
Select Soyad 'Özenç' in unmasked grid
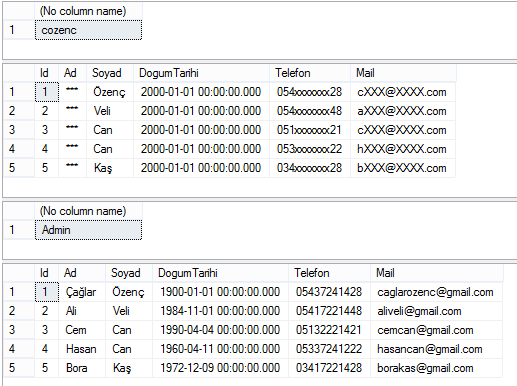point(129,292)
